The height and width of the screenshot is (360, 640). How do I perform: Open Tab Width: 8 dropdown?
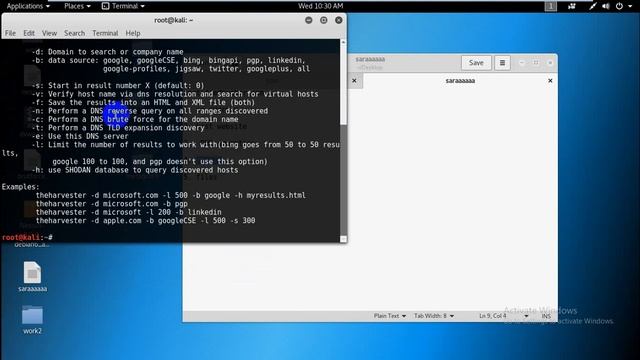pos(433,316)
